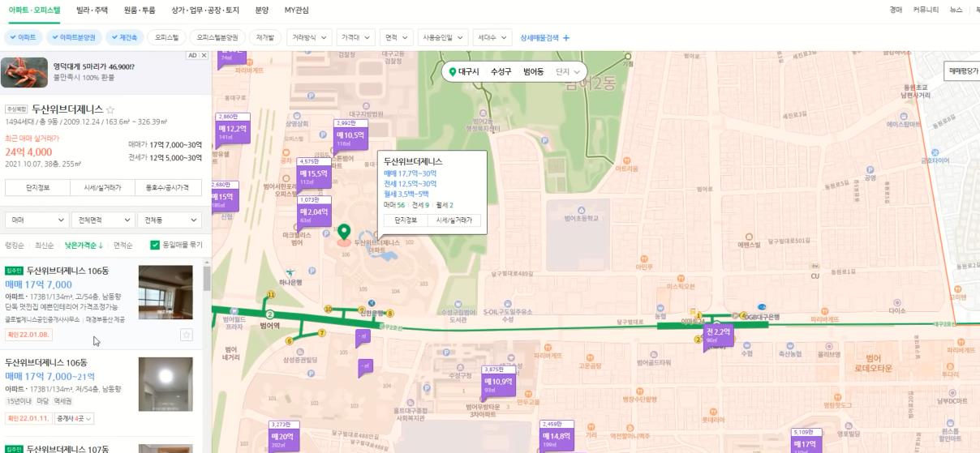Enable the 재개발 filter chip
Viewport: 980px width, 453px height.
tap(265, 37)
